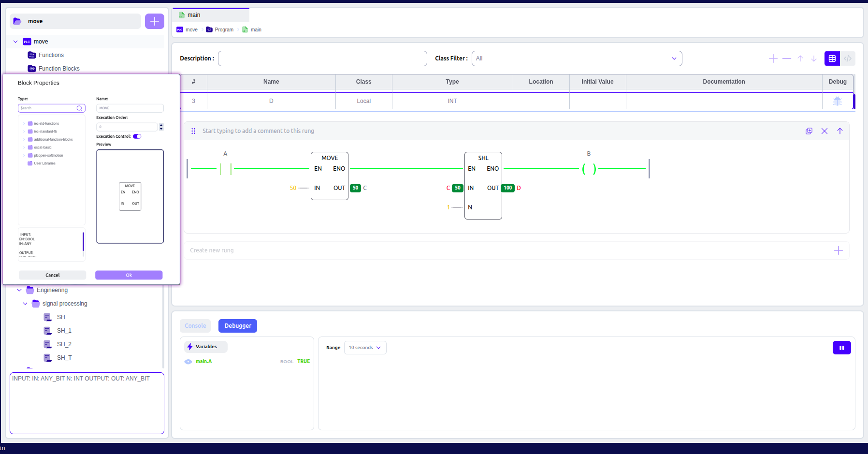This screenshot has height=454, width=868.
Task: Cancel the Block Properties dialog
Action: (x=52, y=275)
